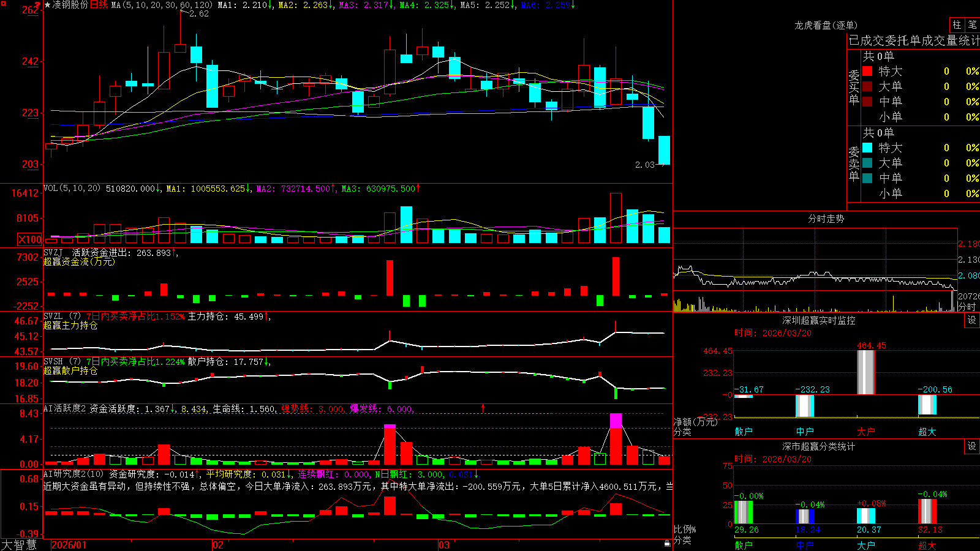
Task: Switch 龙虎看盘 to 柱 bar view
Action: click(957, 25)
